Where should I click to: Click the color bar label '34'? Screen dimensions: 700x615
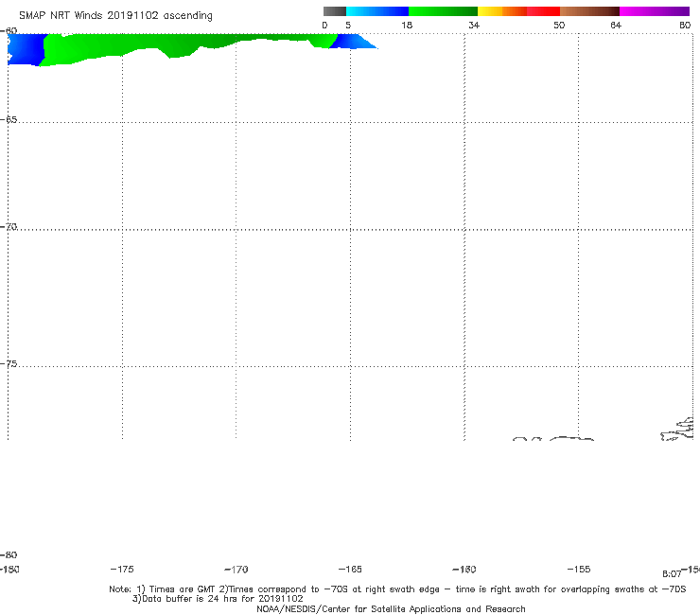point(474,26)
